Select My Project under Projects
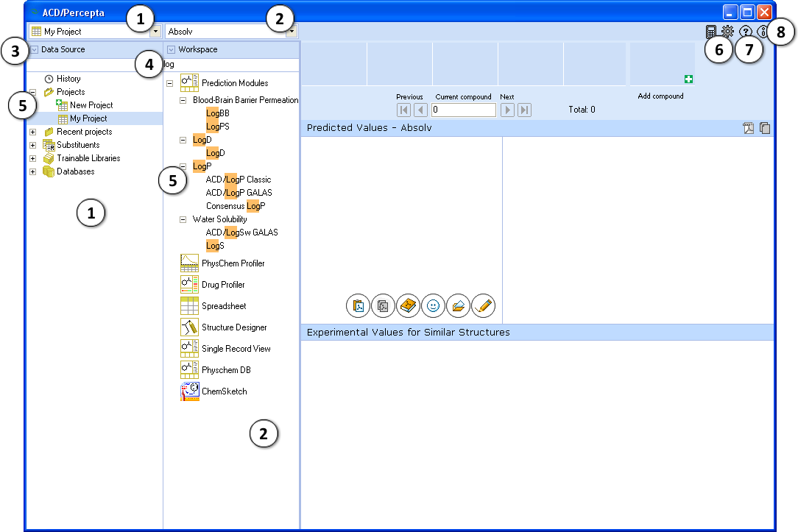Screen dimensions: 798x532 82,118
